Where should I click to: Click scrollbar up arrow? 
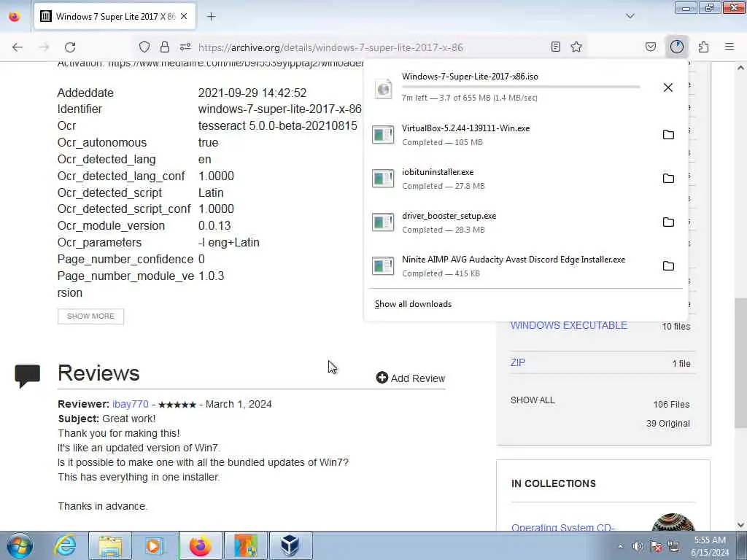coord(740,68)
